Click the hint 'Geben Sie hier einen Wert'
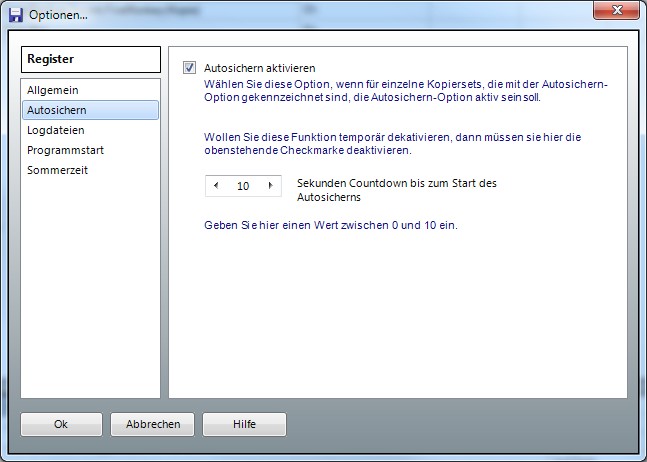This screenshot has height=462, width=647. coord(331,226)
